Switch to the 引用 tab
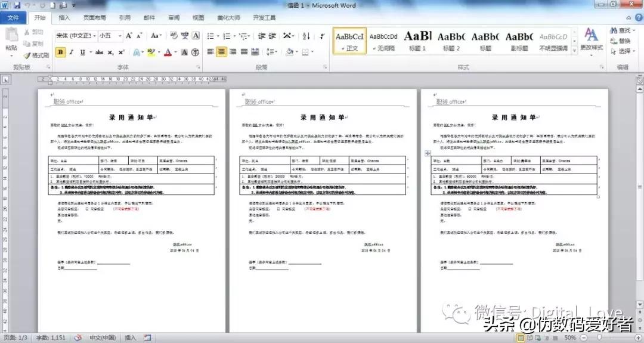 click(x=125, y=18)
